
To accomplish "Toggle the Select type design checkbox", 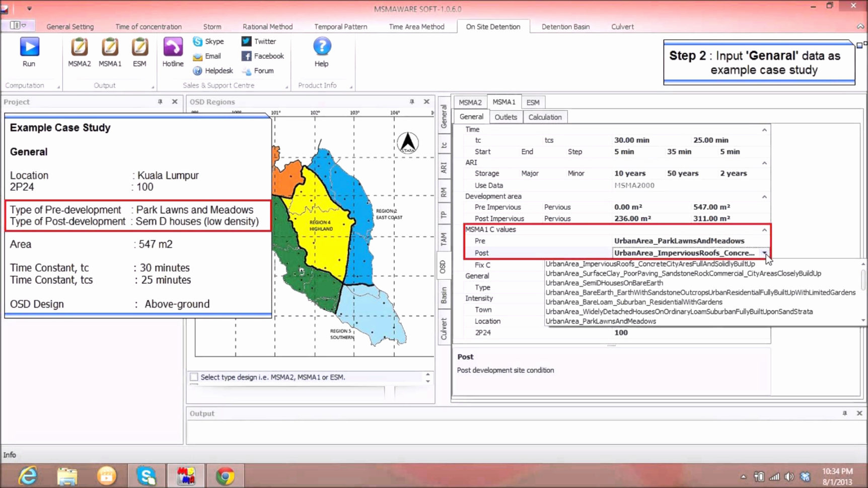I will [x=194, y=377].
